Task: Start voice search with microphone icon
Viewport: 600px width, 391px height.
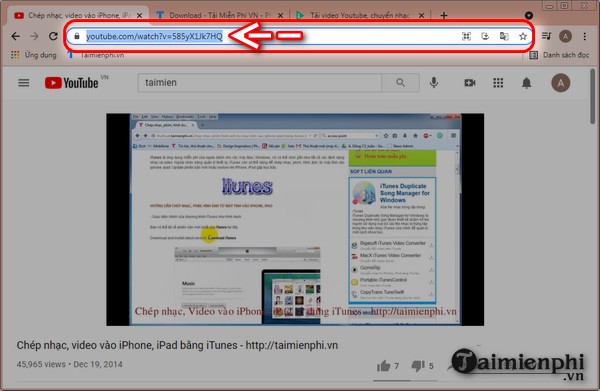Action: [x=434, y=83]
